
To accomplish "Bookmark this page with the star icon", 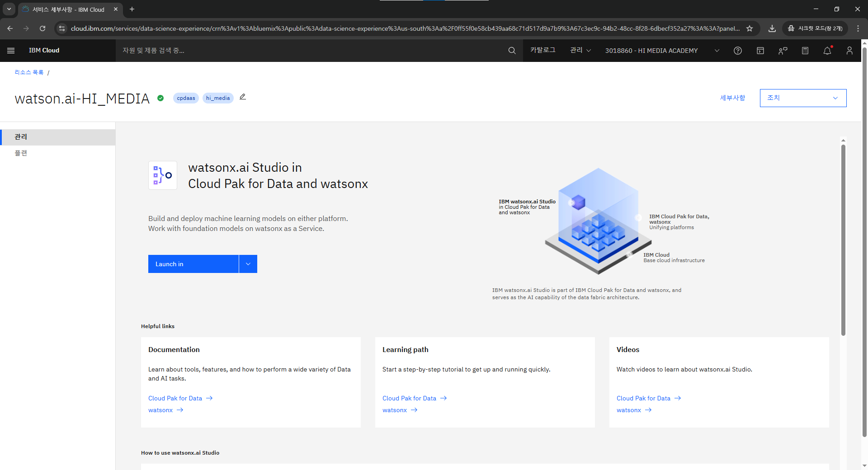I will 750,28.
